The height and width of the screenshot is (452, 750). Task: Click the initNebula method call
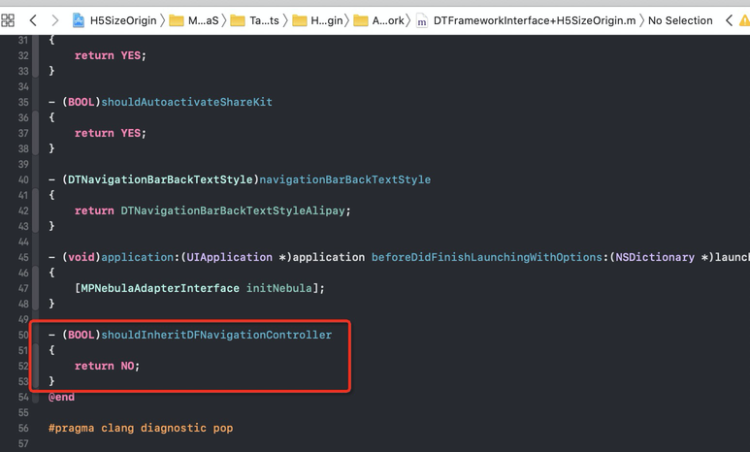[x=279, y=288]
